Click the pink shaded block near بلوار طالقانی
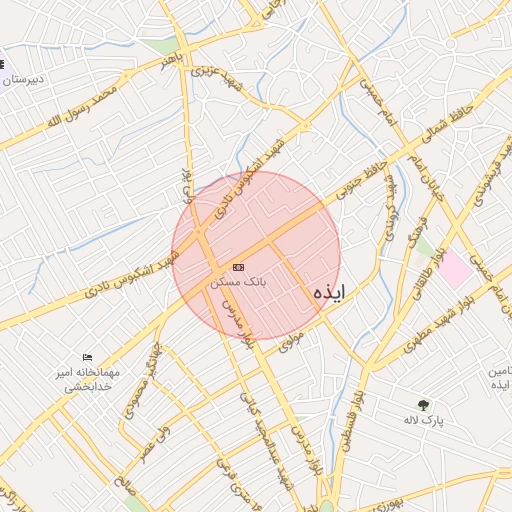512x512 pixels. pos(455,268)
